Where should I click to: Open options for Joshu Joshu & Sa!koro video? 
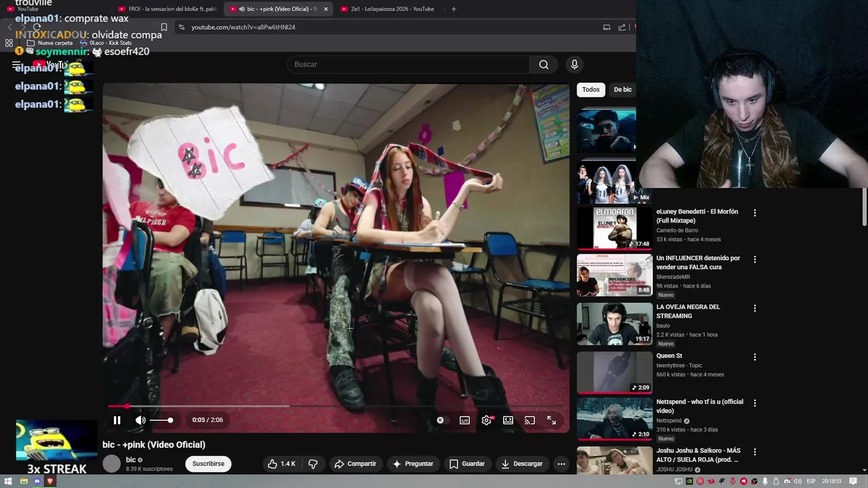(754, 451)
